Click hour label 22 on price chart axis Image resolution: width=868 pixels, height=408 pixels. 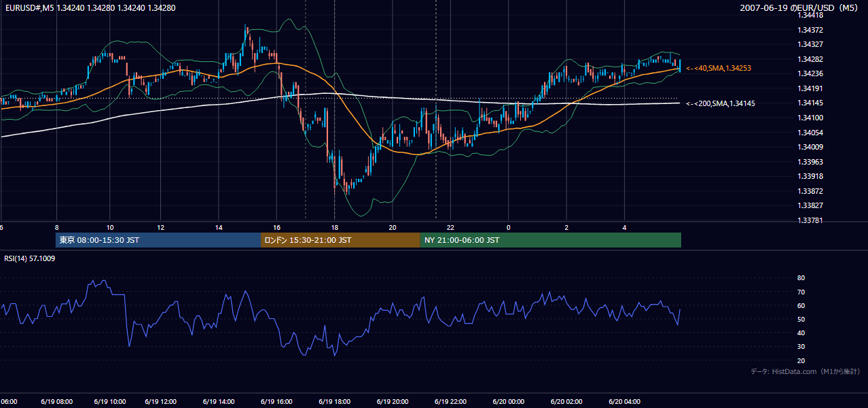pyautogui.click(x=450, y=227)
